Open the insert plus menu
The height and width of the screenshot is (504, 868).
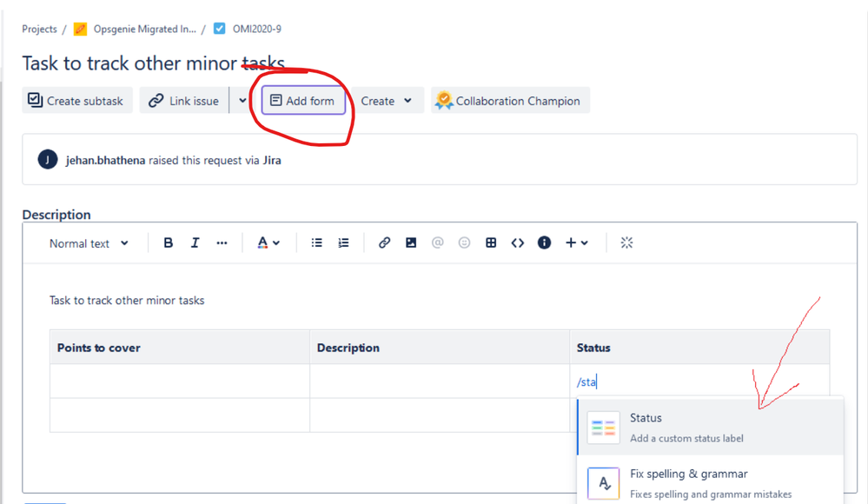[576, 242]
